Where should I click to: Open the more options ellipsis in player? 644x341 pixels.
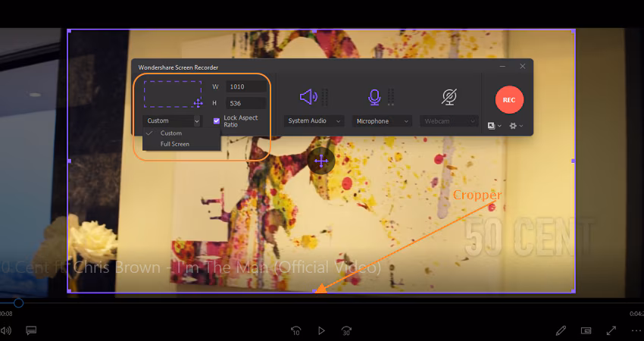click(x=636, y=330)
